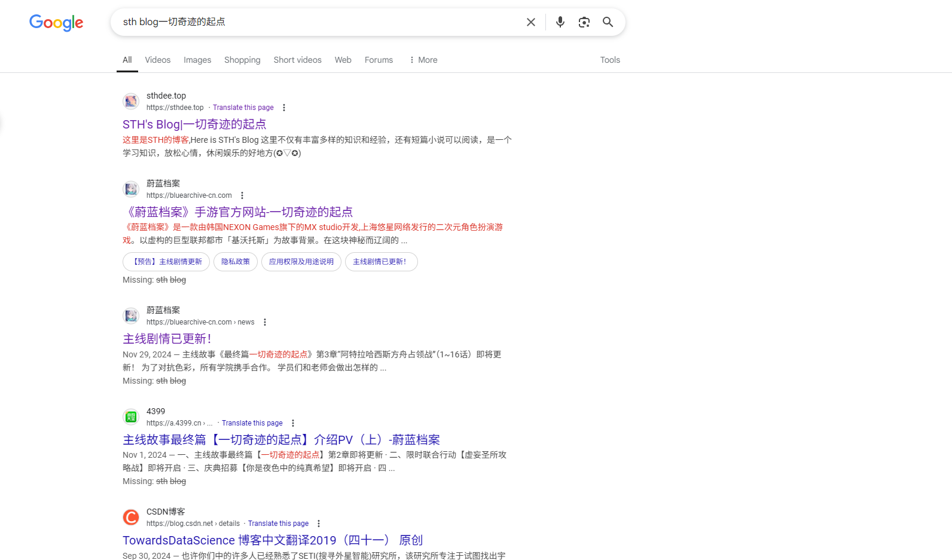
Task: Open options menu for bluearchive-cn.com news result
Action: 265,322
